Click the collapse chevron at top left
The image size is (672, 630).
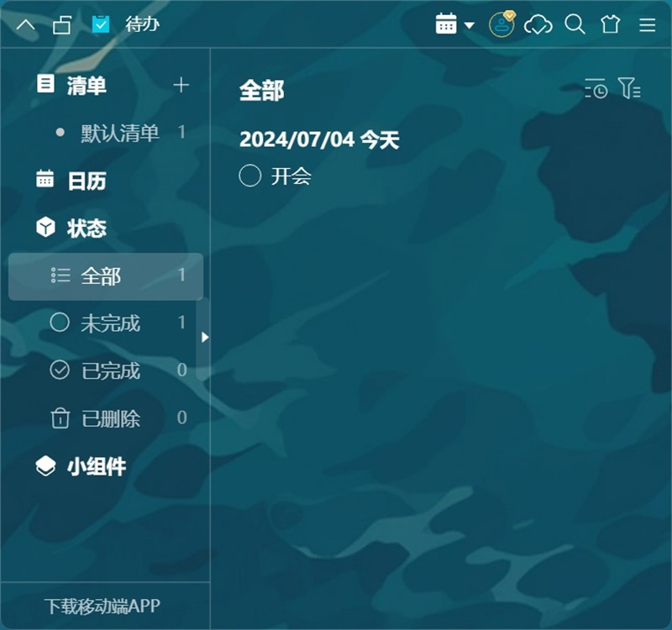(x=25, y=25)
